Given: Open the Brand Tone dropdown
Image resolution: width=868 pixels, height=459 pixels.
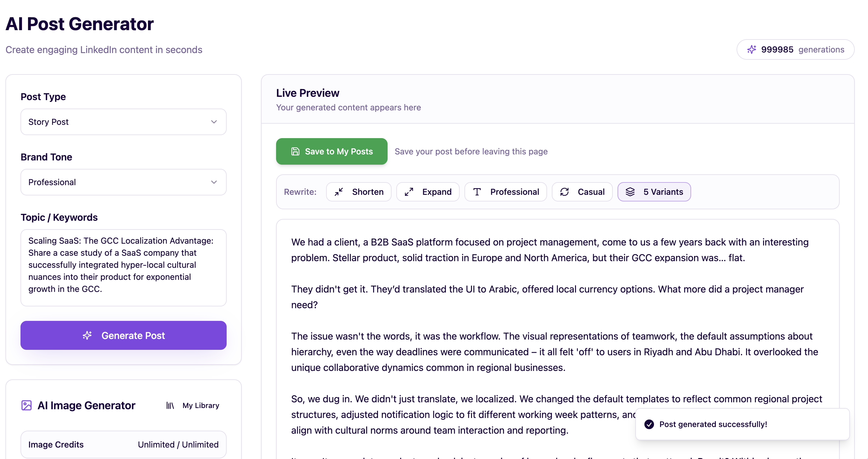Looking at the screenshot, I should coord(123,182).
